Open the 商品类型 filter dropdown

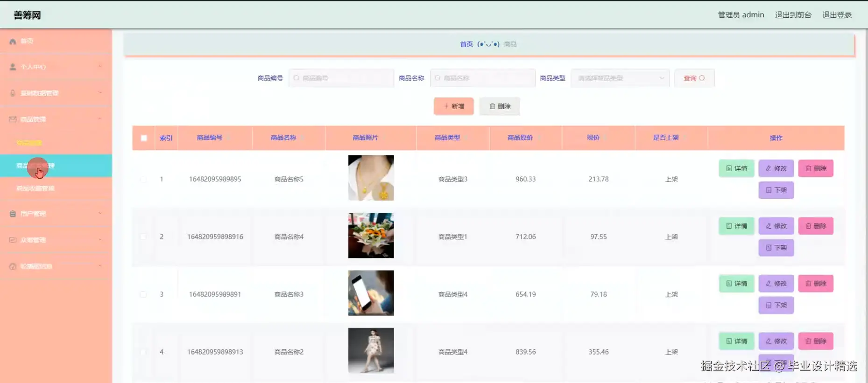[x=620, y=78]
